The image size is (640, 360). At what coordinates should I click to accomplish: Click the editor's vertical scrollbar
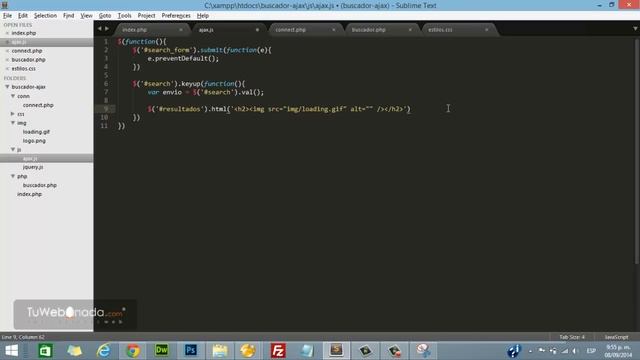click(x=636, y=151)
